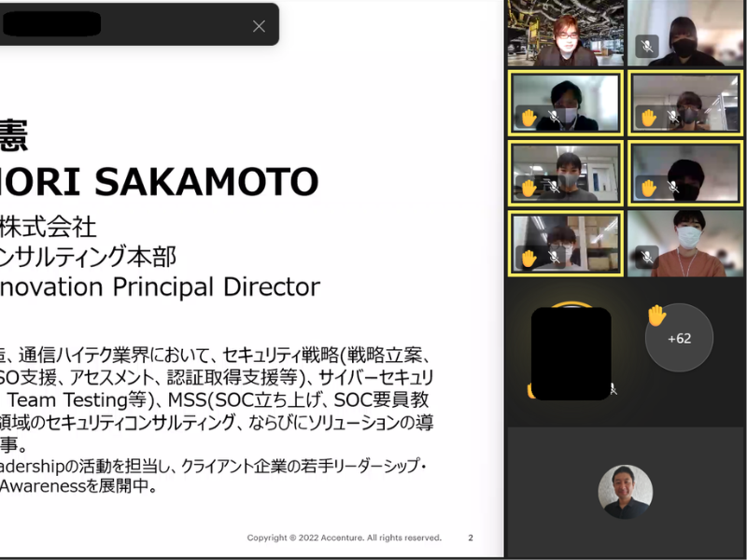This screenshot has width=747, height=560.
Task: Click slide page number 2
Action: pos(471,538)
